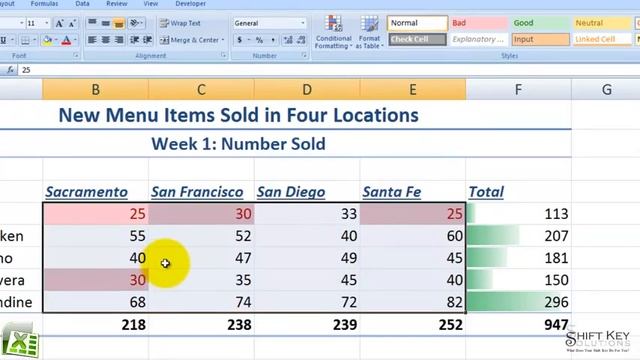Select the title New Menu Items Sold
Screen dimensions: 640x360
pos(238,115)
